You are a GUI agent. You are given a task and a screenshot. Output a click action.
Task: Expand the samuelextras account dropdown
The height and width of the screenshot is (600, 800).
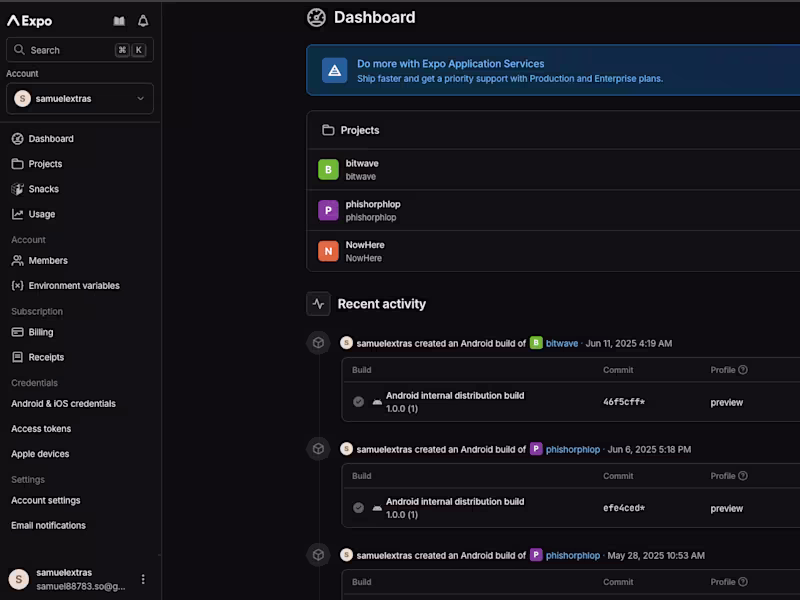click(80, 98)
